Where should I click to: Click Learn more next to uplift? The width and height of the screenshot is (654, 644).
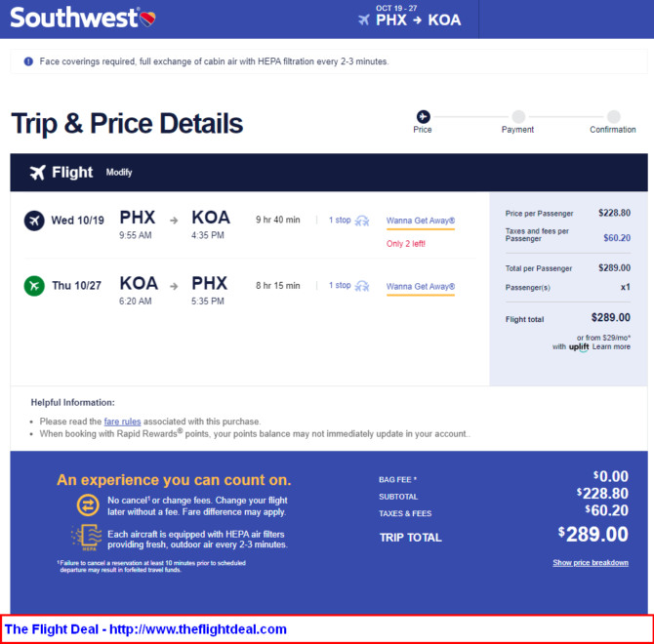click(611, 346)
